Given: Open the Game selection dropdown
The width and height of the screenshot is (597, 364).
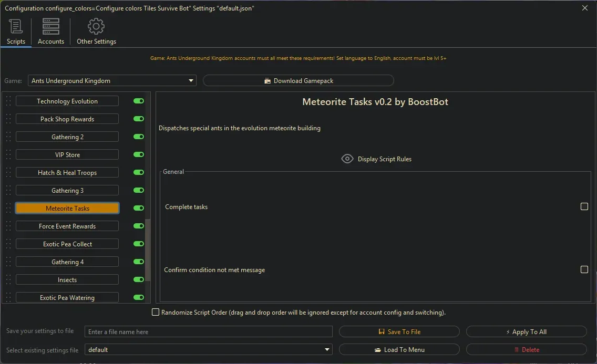Looking at the screenshot, I should tap(191, 80).
